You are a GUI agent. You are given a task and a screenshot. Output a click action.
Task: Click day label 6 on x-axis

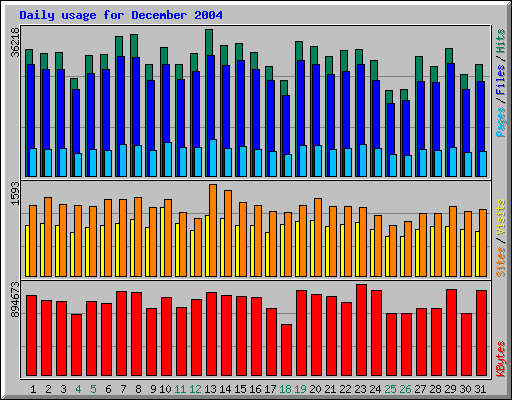pyautogui.click(x=108, y=389)
